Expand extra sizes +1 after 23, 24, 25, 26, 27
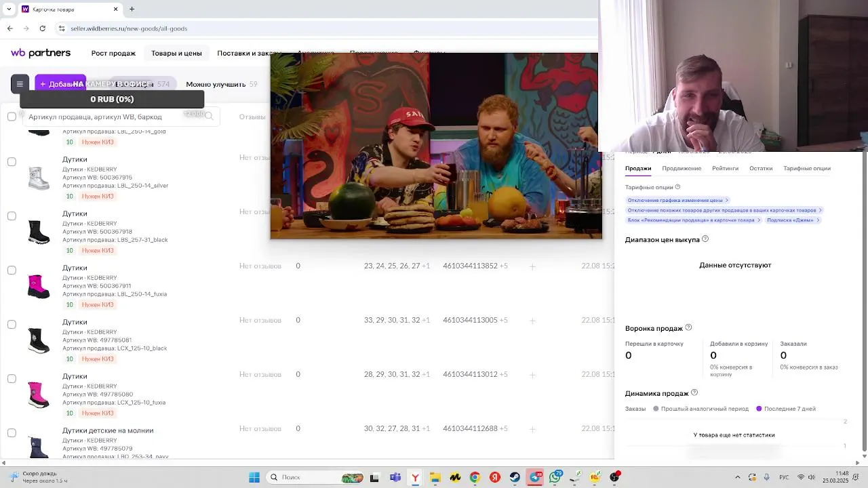868x488 pixels. pyautogui.click(x=426, y=266)
